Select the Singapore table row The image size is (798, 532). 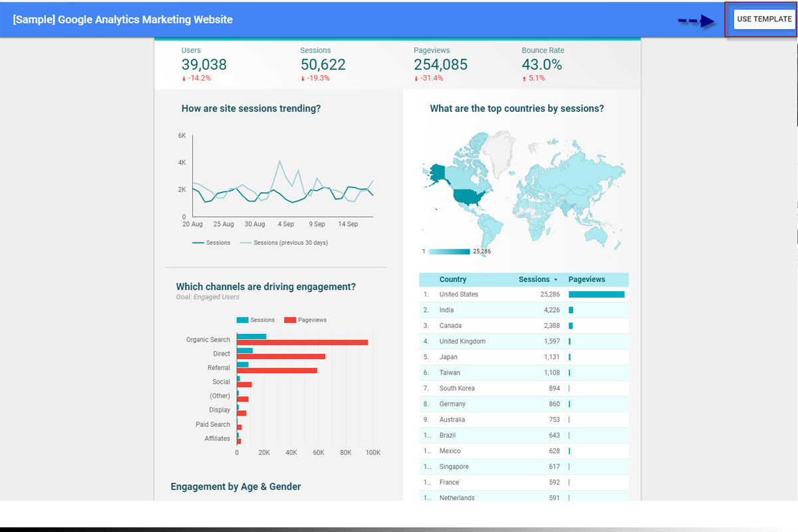524,467
